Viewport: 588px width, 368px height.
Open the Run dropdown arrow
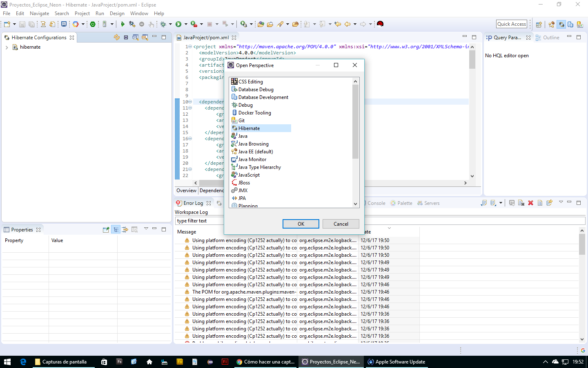click(186, 24)
